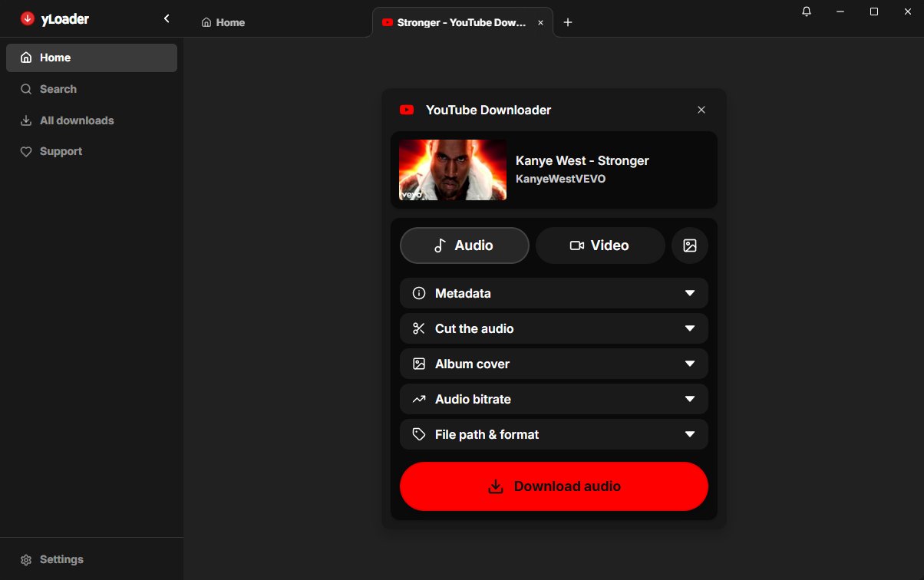This screenshot has width=924, height=580.
Task: Switch to the Audio download mode
Action: click(x=464, y=245)
